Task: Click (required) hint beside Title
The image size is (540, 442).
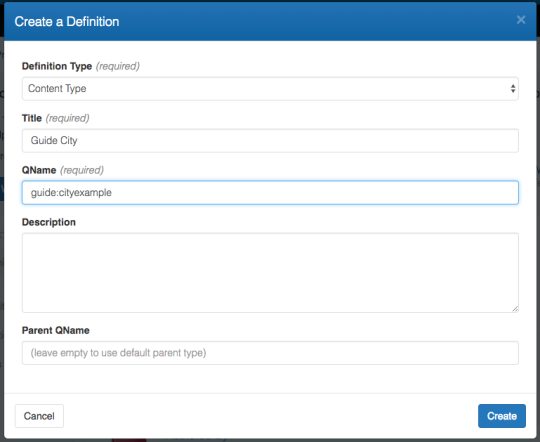Action: point(68,118)
